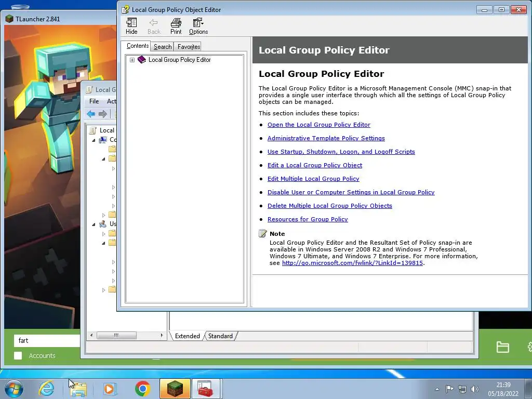Viewport: 532px width, 399px height.
Task: Click the 'fart' username field in TLauncher
Action: (x=47, y=341)
